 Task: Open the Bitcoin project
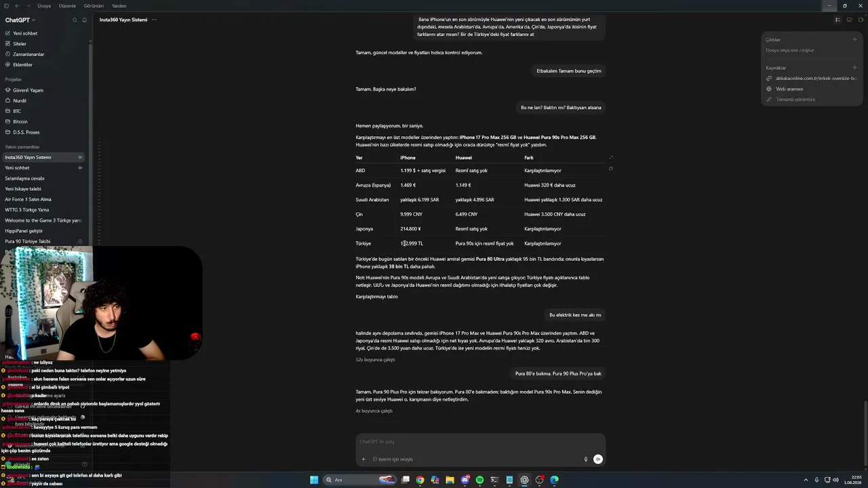[44, 121]
